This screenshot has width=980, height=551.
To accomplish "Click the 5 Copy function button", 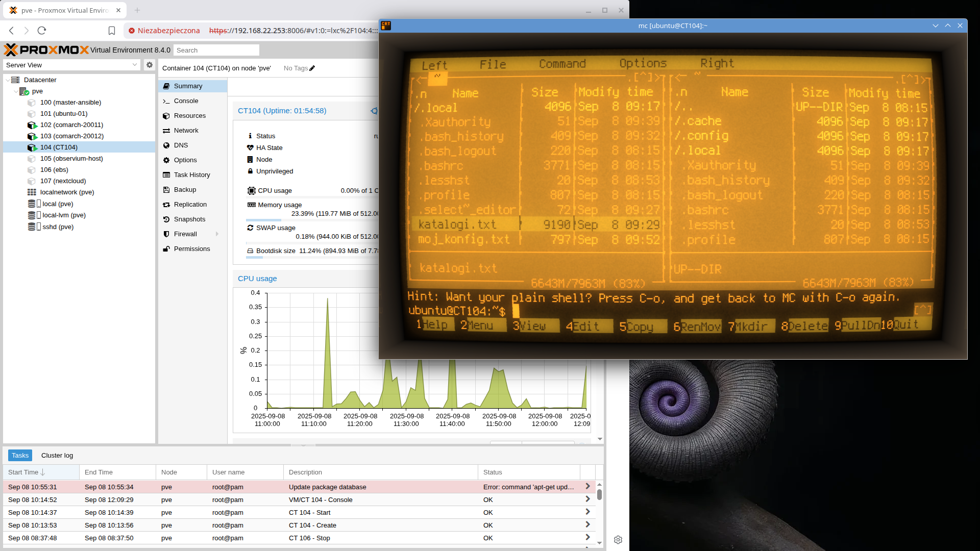I will (641, 326).
